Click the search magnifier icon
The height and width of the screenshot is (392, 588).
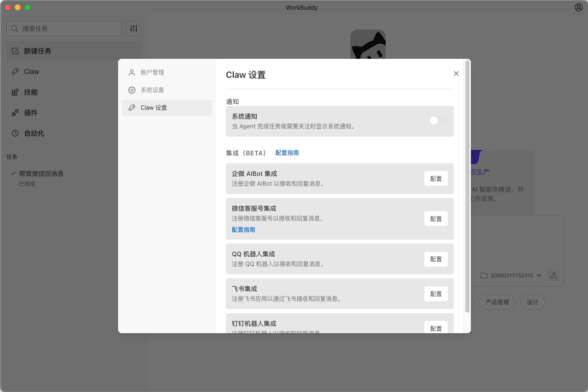[15, 28]
